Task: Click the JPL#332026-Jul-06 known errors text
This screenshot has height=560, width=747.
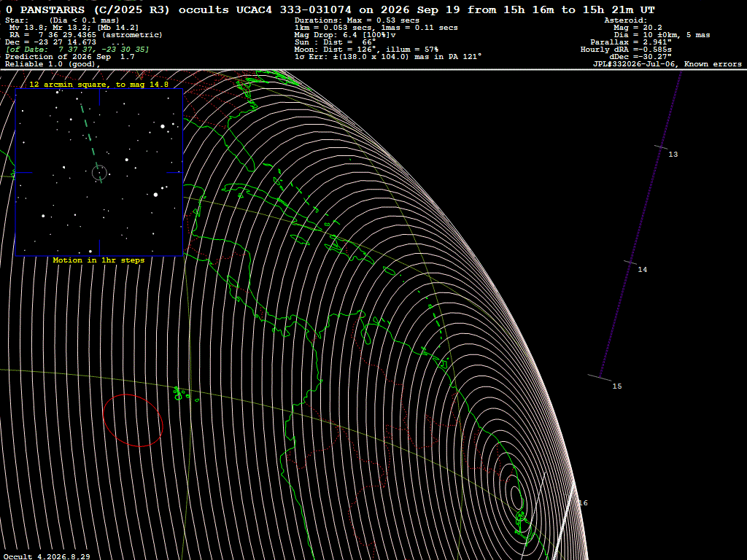Action: click(x=667, y=64)
